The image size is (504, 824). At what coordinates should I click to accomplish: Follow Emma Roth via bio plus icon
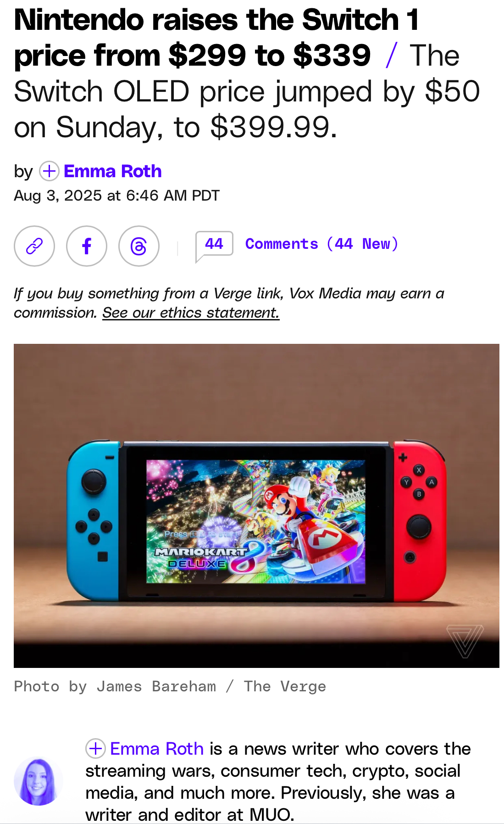tap(95, 749)
